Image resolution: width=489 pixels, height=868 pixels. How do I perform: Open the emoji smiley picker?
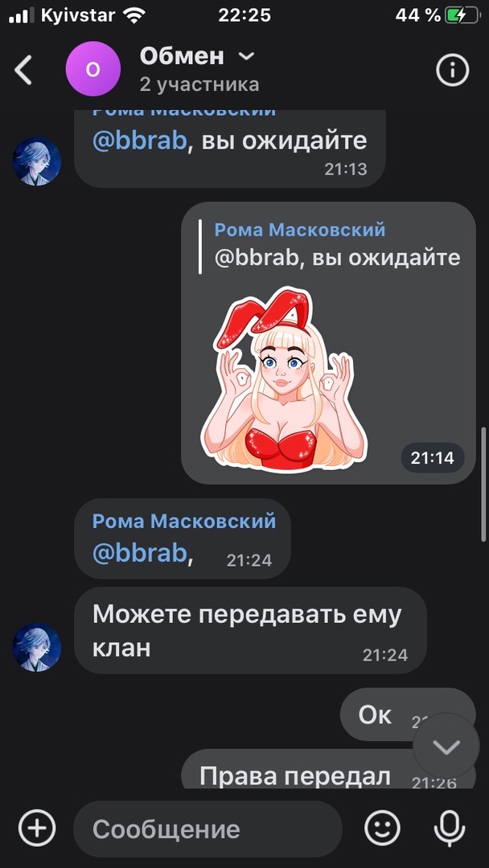coord(382,829)
